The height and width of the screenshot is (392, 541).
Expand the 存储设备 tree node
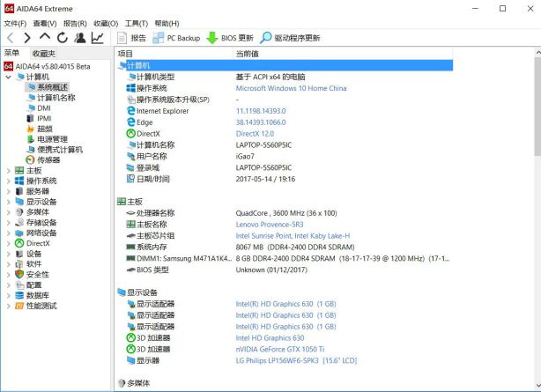click(8, 223)
